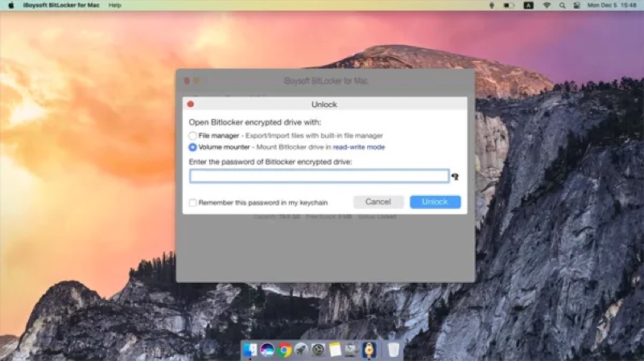
Task: Click "Open Bitlocker encrypted drive with:" label
Action: (255, 122)
